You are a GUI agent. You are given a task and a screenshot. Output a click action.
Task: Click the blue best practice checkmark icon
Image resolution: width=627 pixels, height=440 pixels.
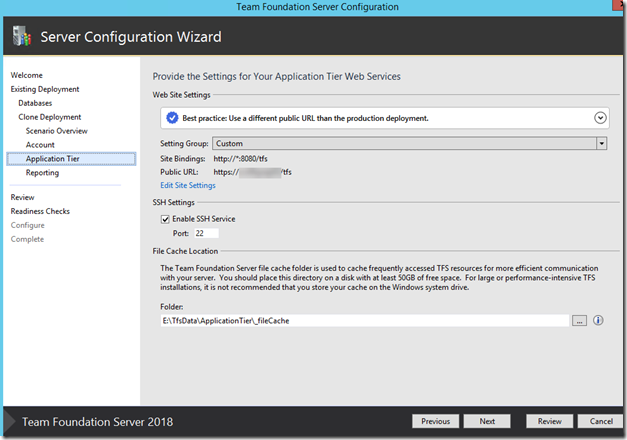[172, 118]
